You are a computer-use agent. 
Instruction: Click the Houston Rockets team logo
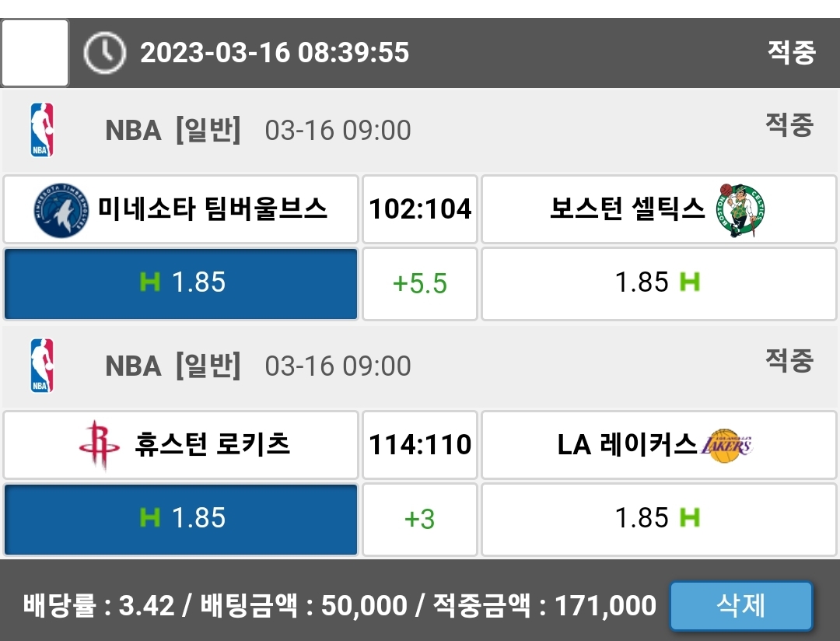pos(100,445)
